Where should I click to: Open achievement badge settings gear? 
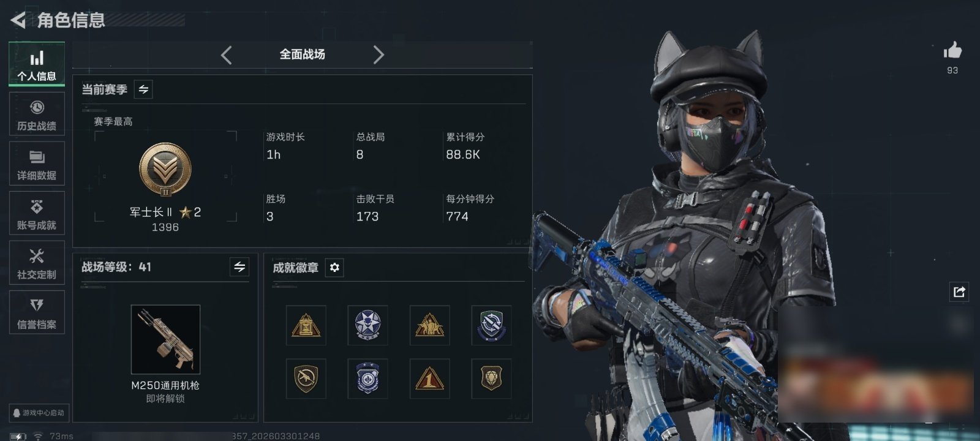click(334, 268)
